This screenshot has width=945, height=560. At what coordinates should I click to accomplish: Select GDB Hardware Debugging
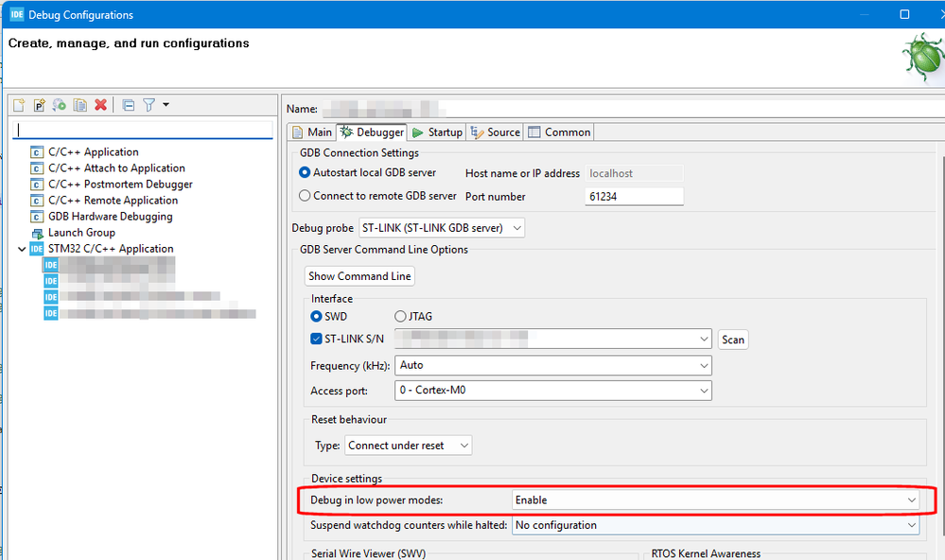(x=111, y=217)
